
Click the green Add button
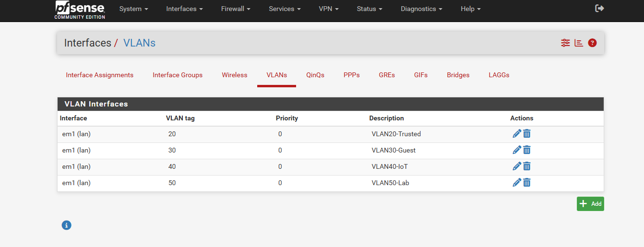[590, 204]
